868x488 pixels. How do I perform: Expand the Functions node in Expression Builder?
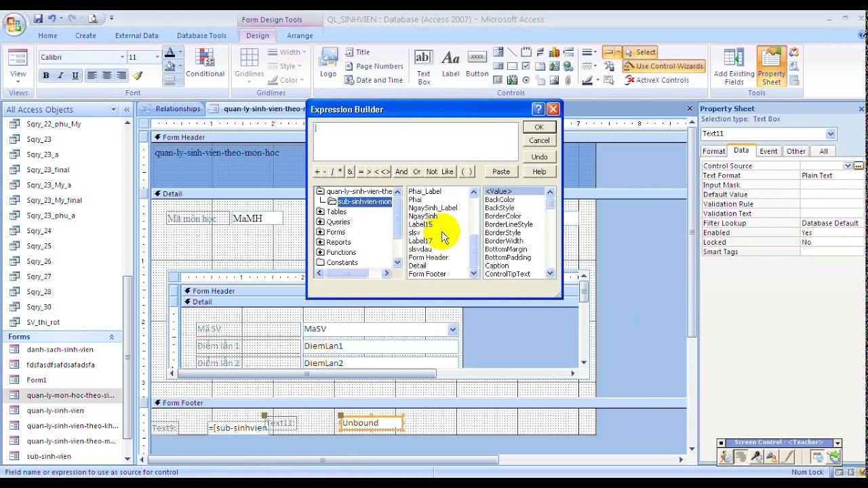[320, 252]
